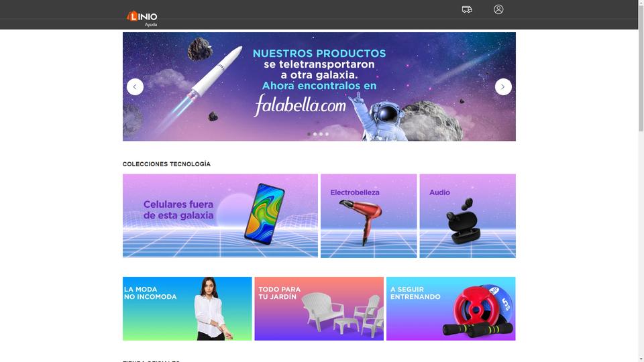Advance to next banner slide arrow
The height and width of the screenshot is (362, 644).
click(x=503, y=87)
